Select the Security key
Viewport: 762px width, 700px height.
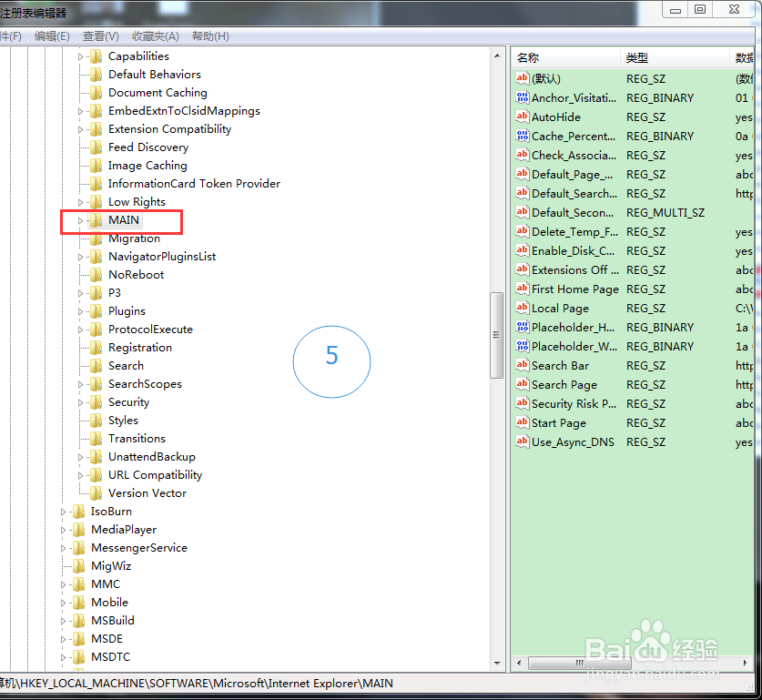(x=128, y=402)
